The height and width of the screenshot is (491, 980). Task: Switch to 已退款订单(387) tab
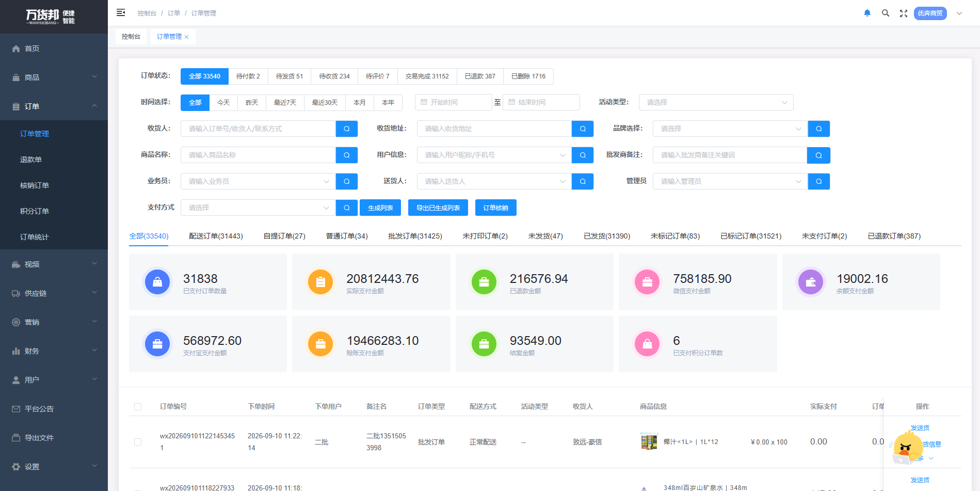894,236
